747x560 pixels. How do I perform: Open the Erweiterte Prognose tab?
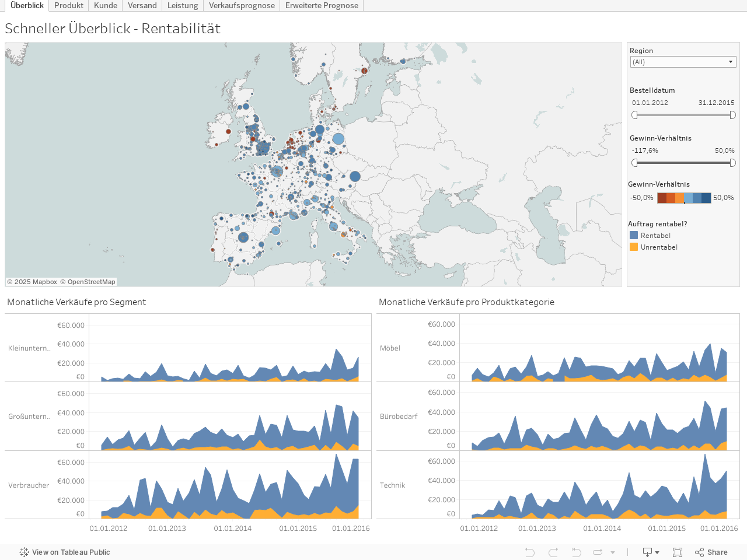[322, 5]
